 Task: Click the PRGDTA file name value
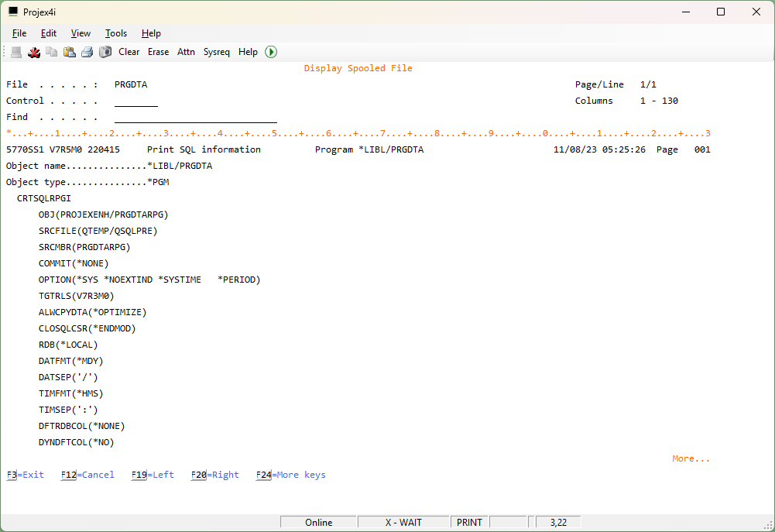[131, 84]
